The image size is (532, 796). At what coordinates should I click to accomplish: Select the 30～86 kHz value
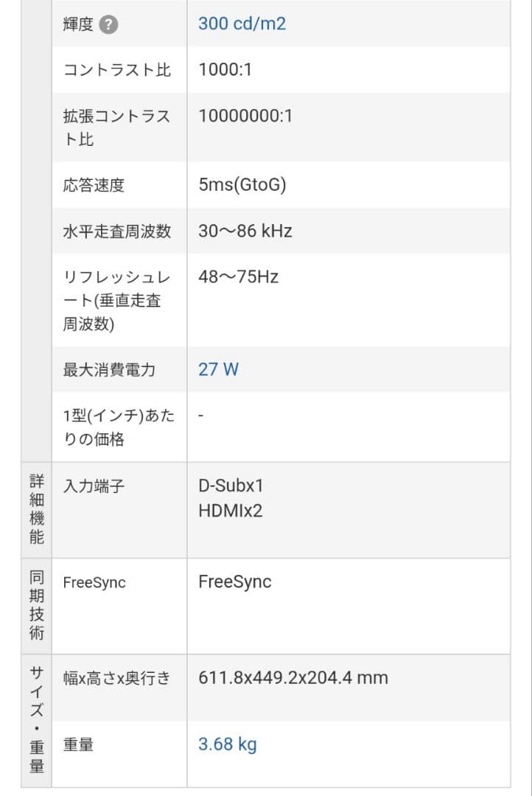245,231
